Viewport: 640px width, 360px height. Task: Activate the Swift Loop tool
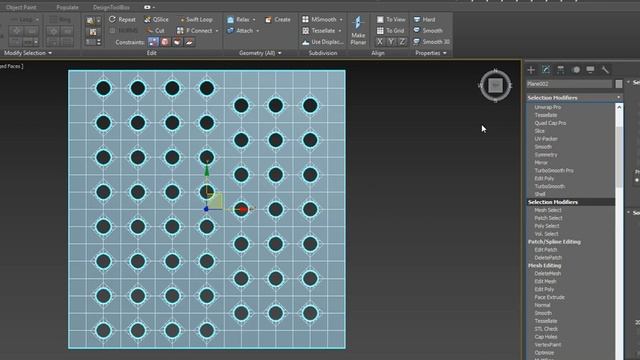point(195,19)
